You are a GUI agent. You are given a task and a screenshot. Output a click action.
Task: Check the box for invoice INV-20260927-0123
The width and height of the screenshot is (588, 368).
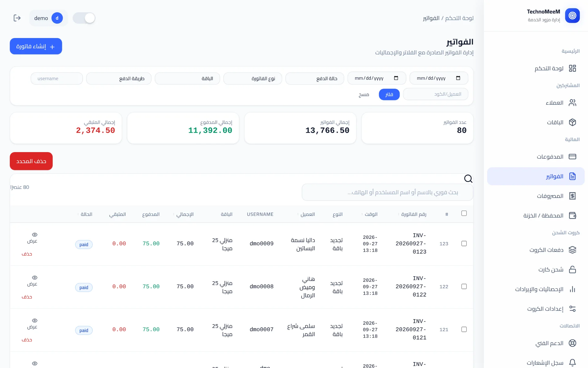coord(464,243)
